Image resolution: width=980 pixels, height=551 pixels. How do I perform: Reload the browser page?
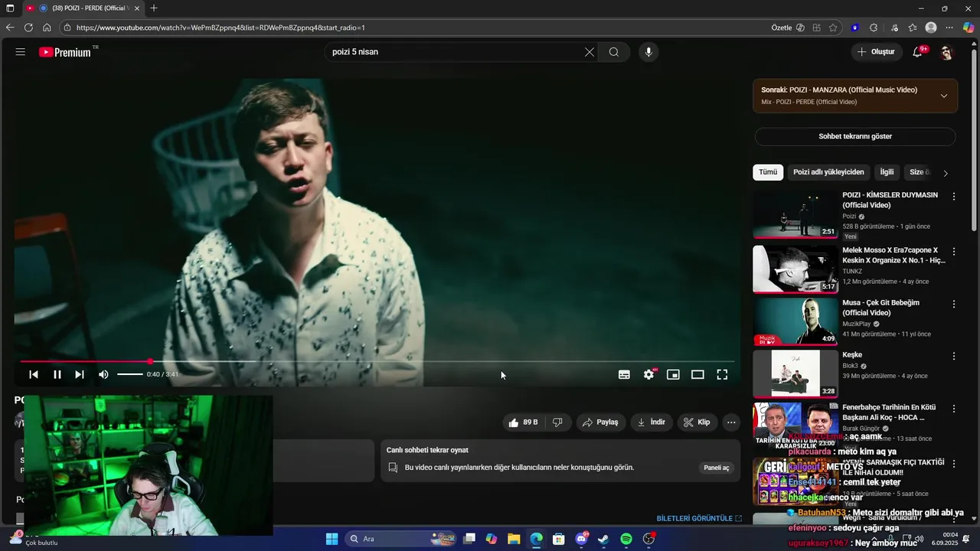(28, 28)
